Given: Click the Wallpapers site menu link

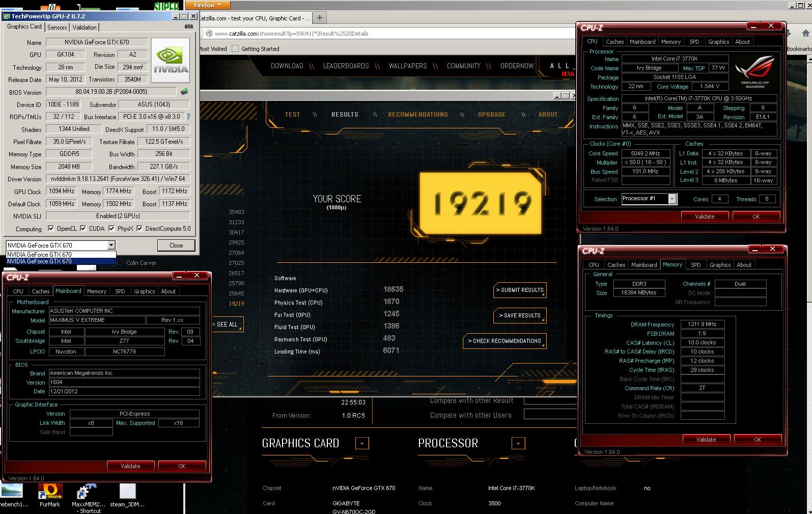Looking at the screenshot, I should point(408,66).
